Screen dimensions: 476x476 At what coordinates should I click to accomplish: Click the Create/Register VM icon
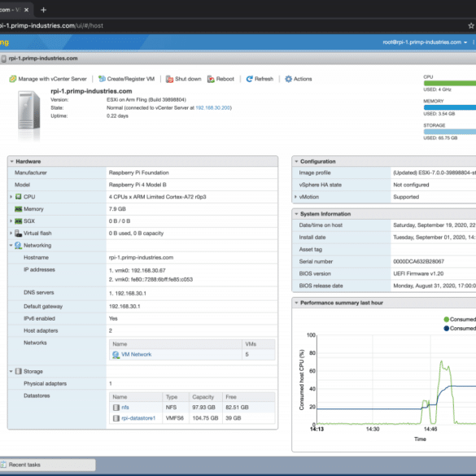102,79
